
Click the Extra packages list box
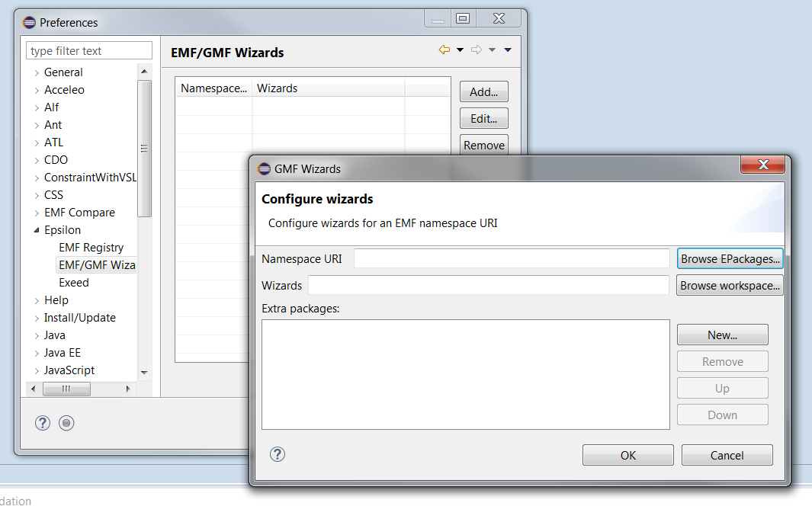pos(466,374)
